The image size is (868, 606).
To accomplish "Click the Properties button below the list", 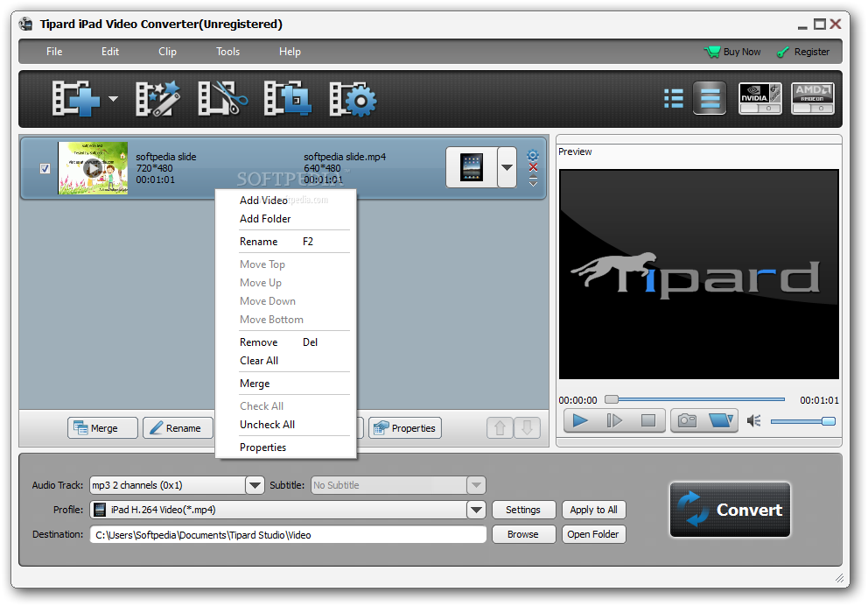I will point(404,427).
